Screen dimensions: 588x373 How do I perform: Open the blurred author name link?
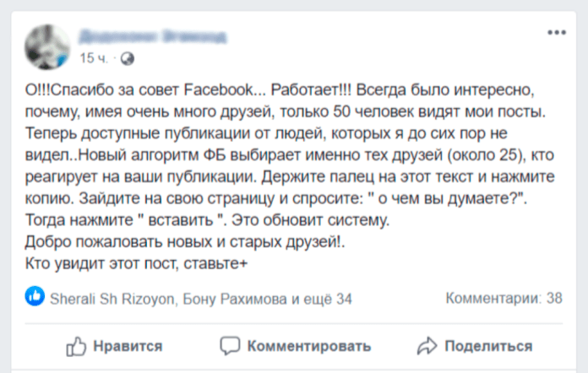[x=152, y=36]
